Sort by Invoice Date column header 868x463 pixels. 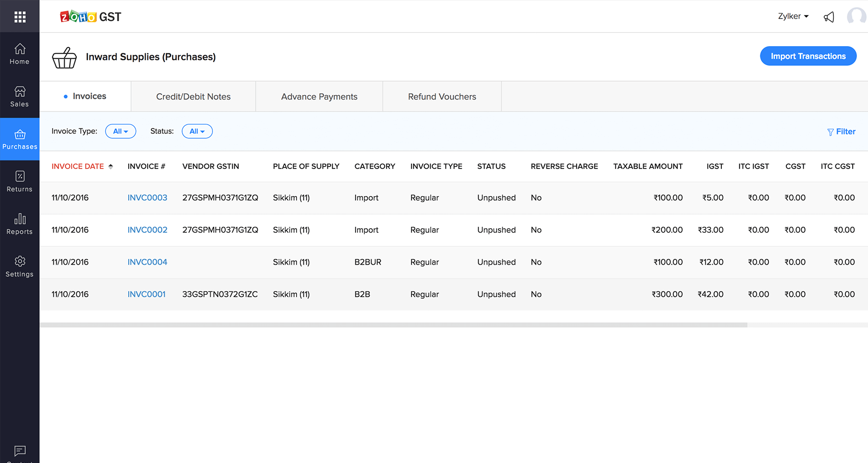[78, 167]
